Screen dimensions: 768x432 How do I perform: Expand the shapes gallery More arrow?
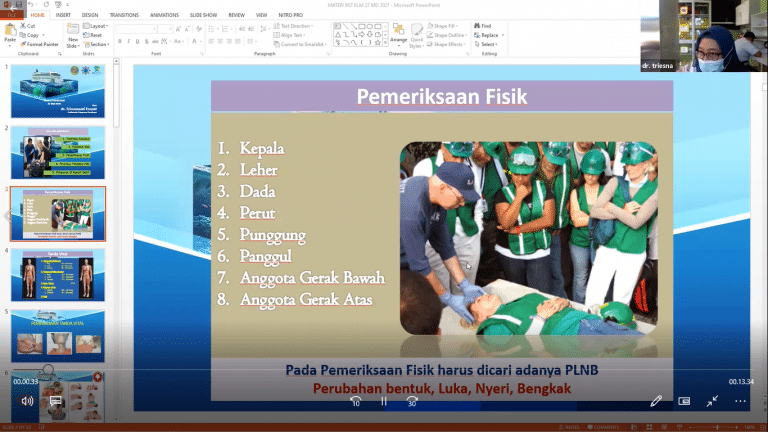pos(385,43)
